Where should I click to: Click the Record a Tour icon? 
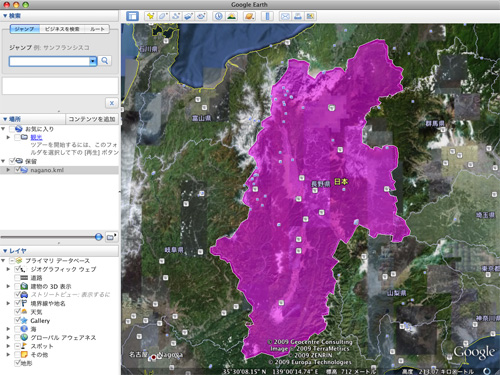click(x=201, y=16)
